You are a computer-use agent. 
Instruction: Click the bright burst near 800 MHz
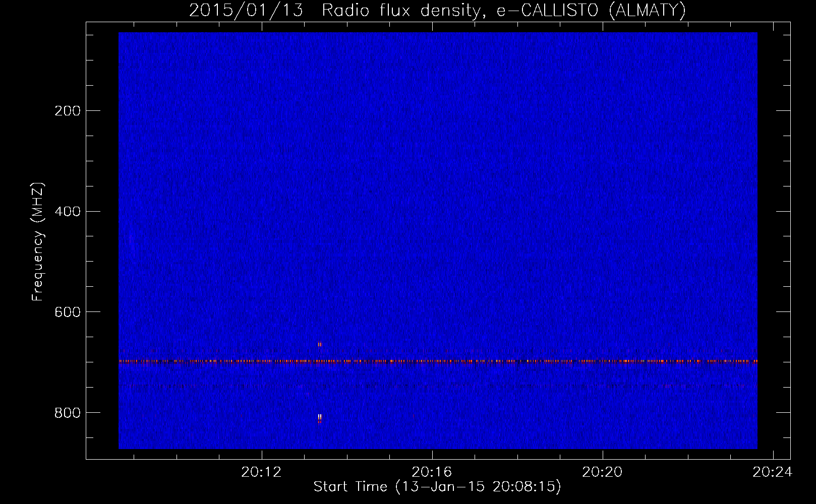point(320,418)
